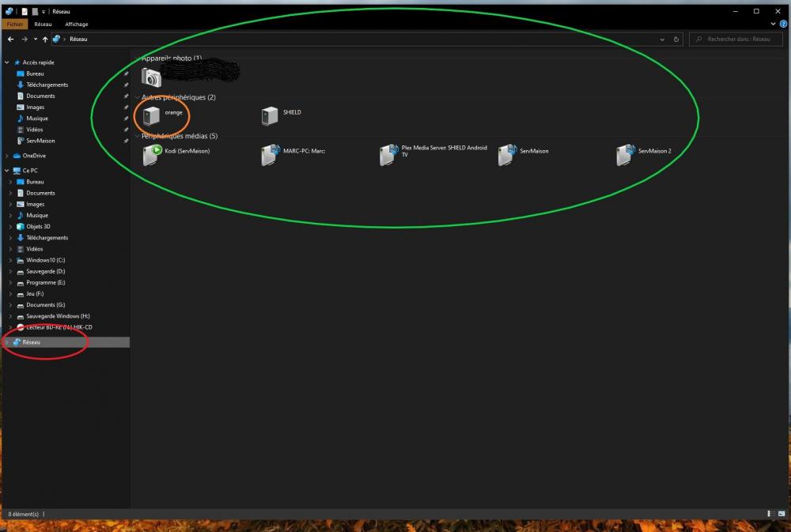The height and width of the screenshot is (532, 791).
Task: Open ServMaison in quick access
Action: pos(40,141)
